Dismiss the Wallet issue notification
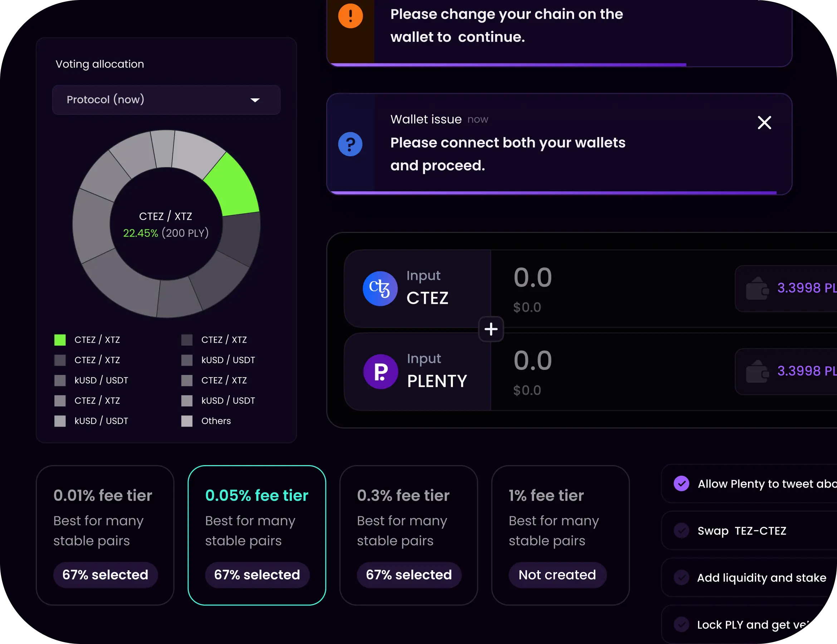 tap(764, 123)
